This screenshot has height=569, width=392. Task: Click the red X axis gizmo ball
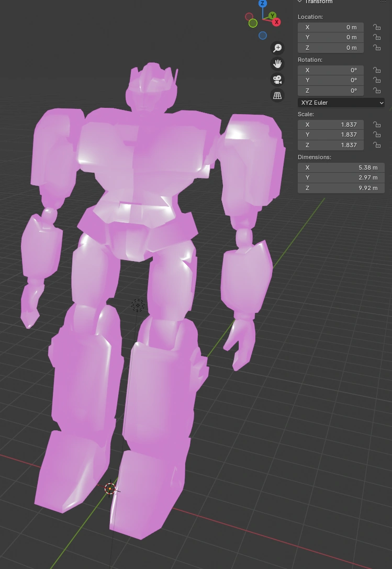click(276, 22)
